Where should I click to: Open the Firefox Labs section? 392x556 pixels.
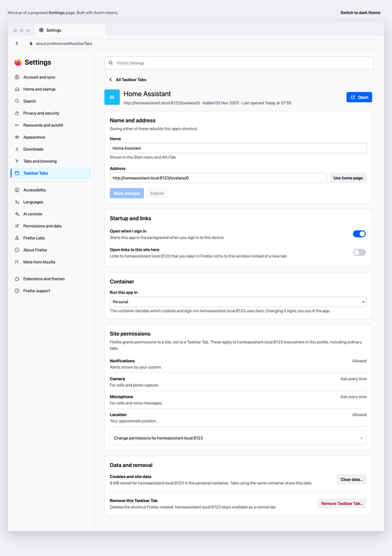[51, 238]
